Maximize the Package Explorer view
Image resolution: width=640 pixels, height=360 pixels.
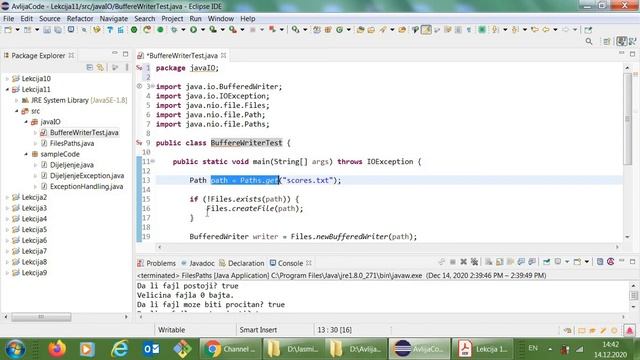click(x=125, y=54)
